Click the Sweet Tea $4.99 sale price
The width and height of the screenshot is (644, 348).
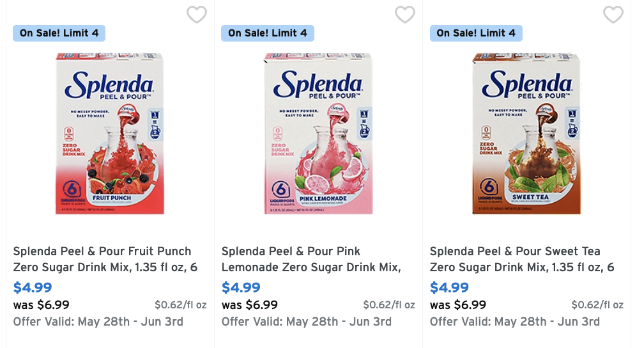coord(449,288)
